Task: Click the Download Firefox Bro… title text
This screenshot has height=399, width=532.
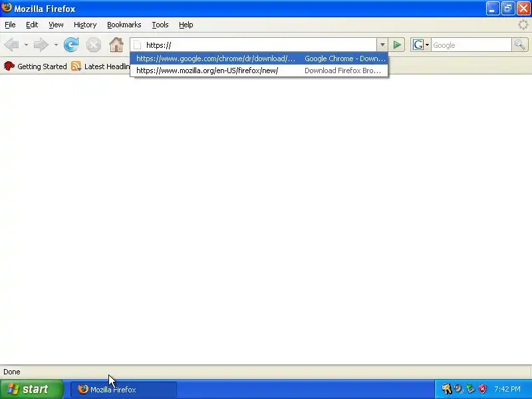Action: (342, 70)
